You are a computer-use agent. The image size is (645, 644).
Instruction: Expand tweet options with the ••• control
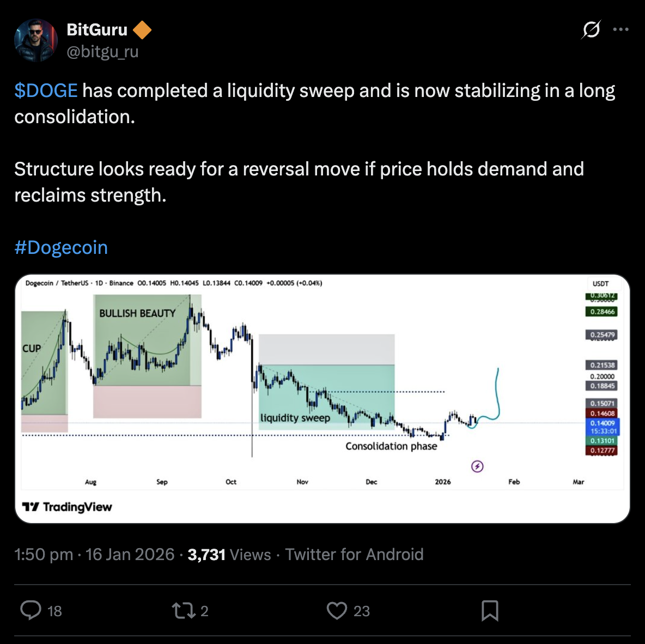(x=621, y=29)
